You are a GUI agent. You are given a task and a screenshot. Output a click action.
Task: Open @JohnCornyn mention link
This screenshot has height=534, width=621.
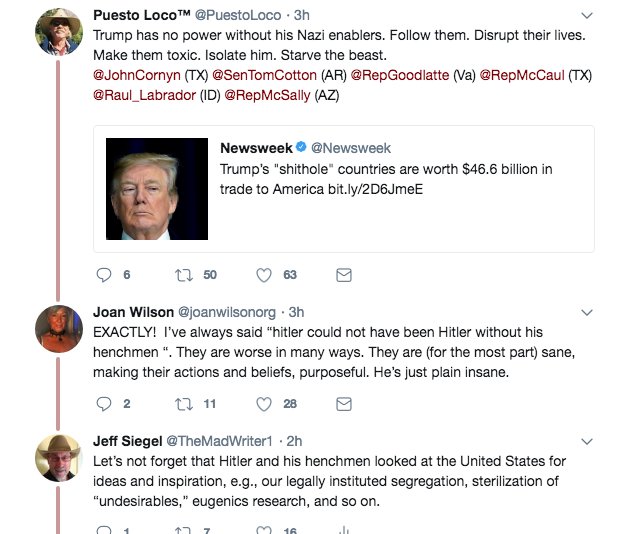[137, 75]
